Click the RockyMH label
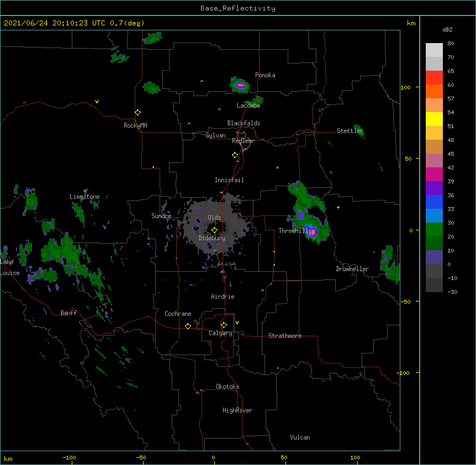476x465 pixels. coord(135,125)
